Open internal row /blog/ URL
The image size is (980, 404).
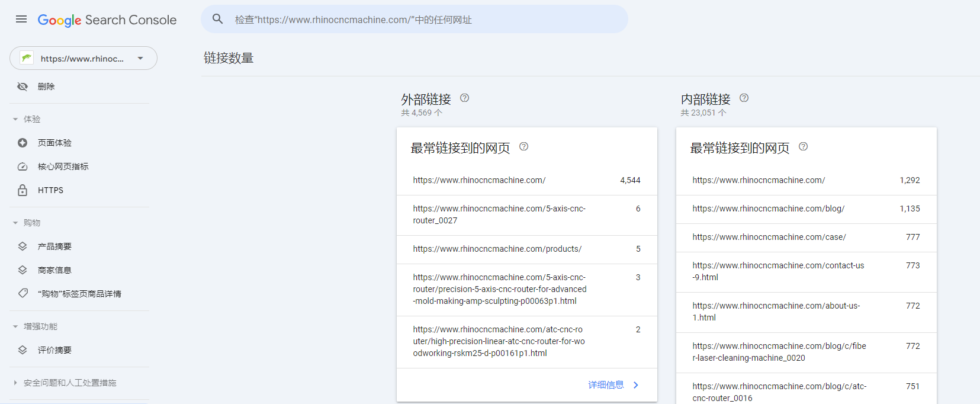pos(807,209)
